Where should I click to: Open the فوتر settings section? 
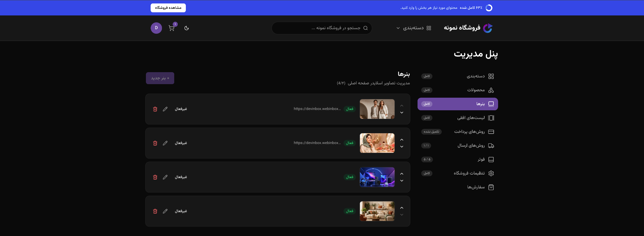click(x=458, y=159)
